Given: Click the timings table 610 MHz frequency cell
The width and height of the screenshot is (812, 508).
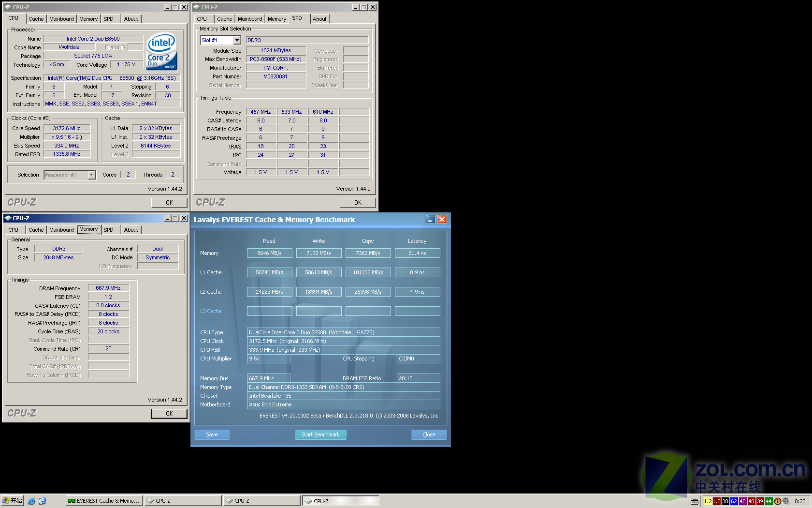Looking at the screenshot, I should click(x=323, y=112).
